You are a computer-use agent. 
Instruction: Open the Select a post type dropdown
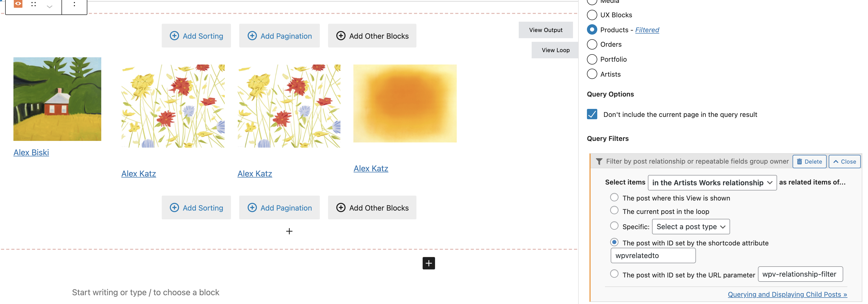click(691, 227)
